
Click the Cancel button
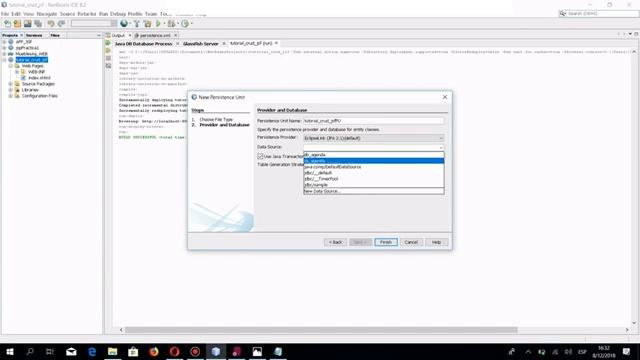[411, 242]
